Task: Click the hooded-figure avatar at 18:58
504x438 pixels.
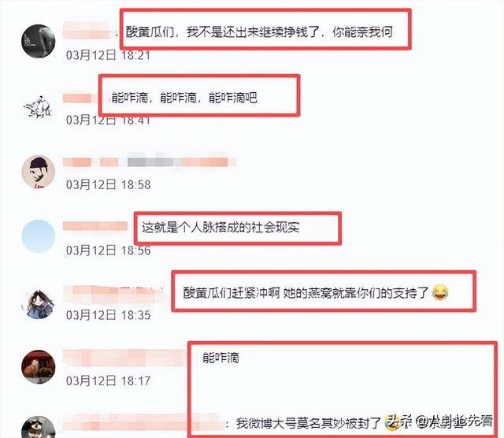Action: pyautogui.click(x=39, y=172)
